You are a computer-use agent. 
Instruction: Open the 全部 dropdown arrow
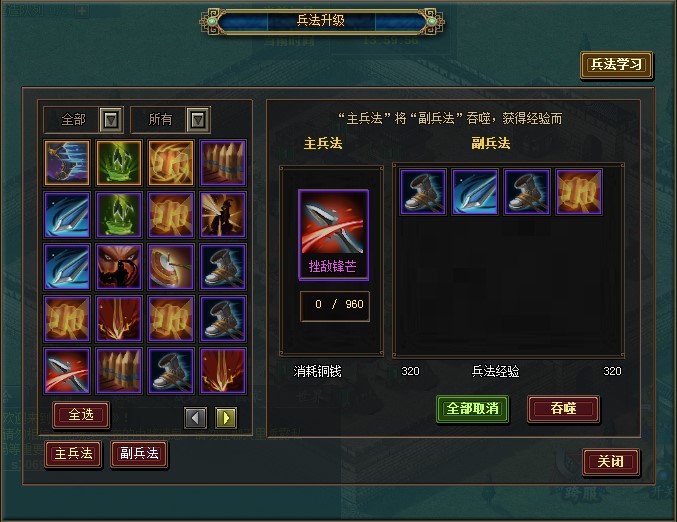click(x=111, y=120)
